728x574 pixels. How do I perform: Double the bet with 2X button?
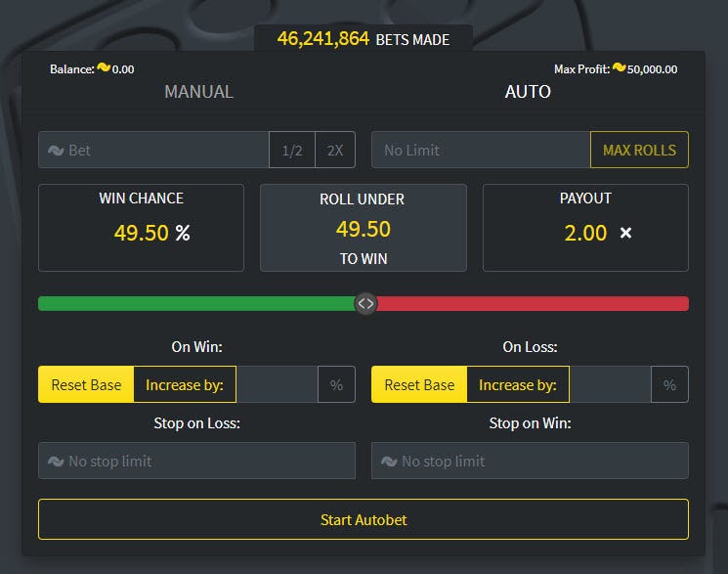pos(335,150)
